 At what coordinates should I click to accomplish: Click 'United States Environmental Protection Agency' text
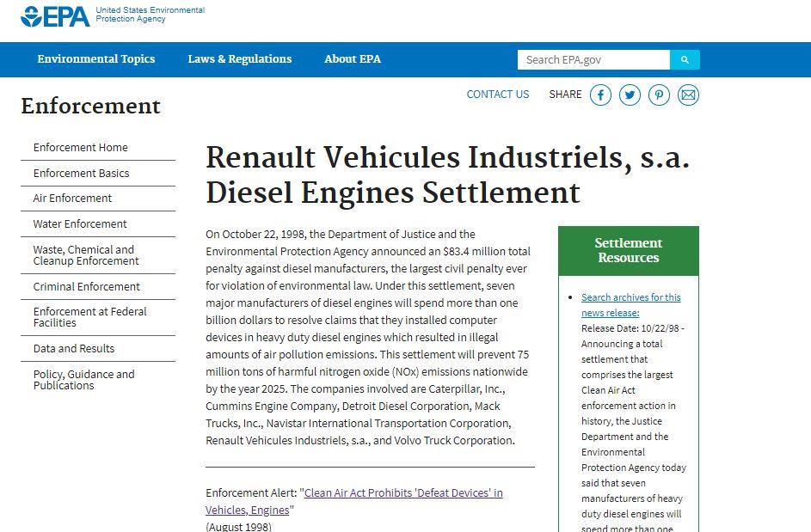150,15
